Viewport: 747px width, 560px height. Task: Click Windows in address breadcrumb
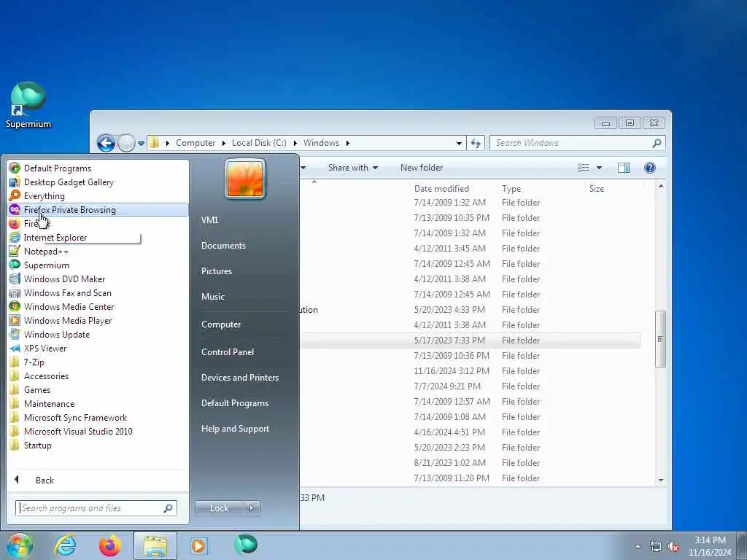pos(321,142)
